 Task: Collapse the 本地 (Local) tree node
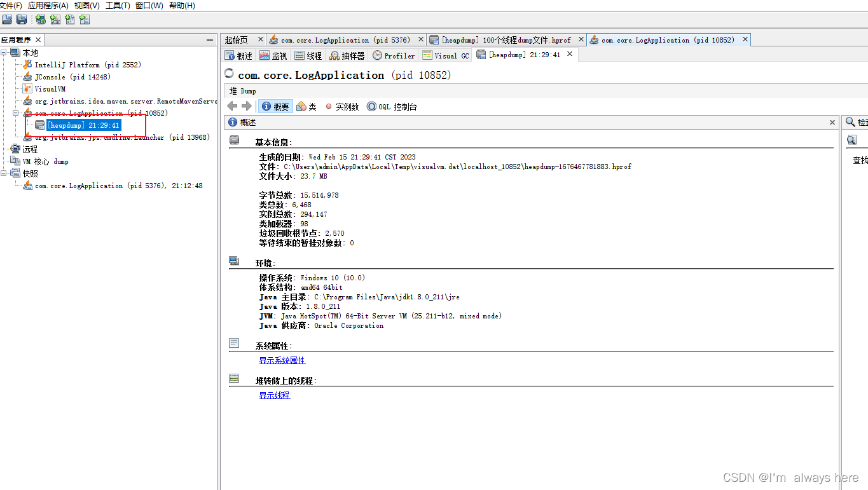(x=4, y=53)
